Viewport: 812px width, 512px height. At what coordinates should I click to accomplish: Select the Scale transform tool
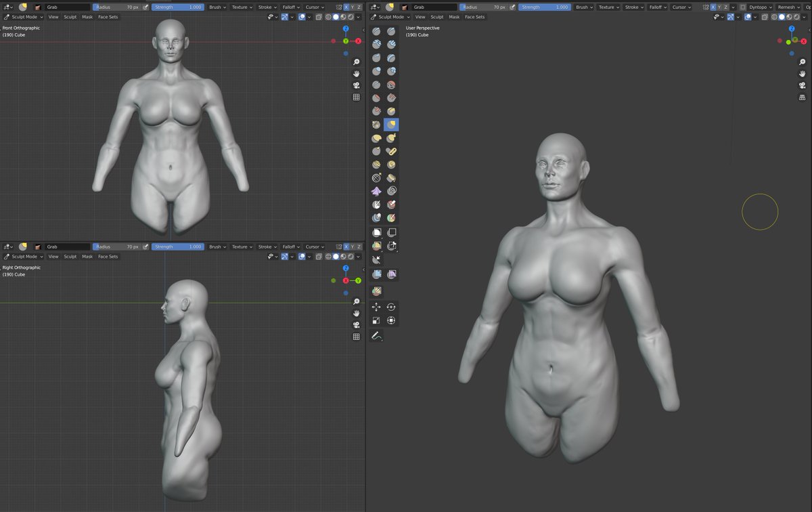376,320
